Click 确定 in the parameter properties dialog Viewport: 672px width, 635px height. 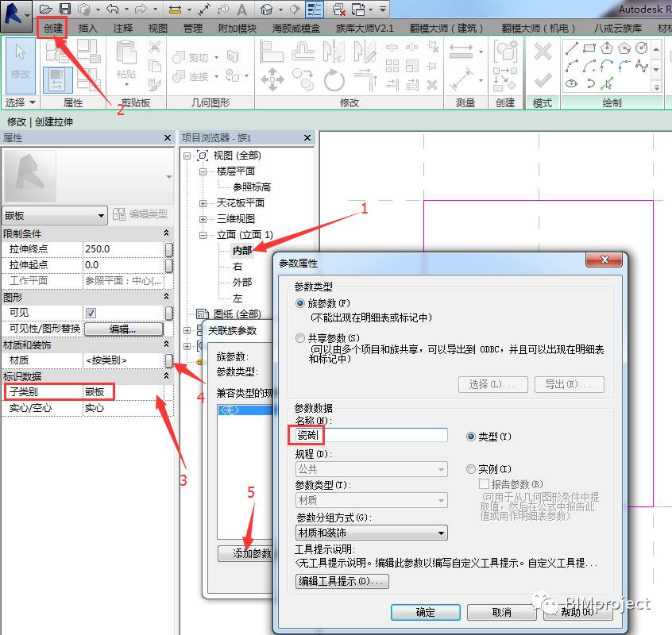(426, 612)
